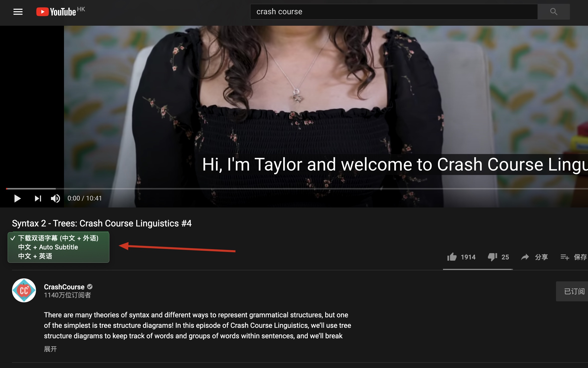Click the search magnifier button
Image resolution: width=588 pixels, height=368 pixels.
coord(553,12)
